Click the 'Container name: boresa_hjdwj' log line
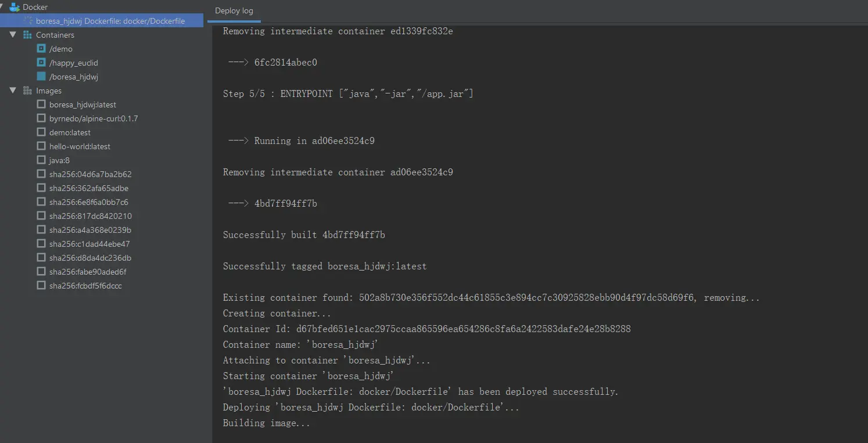This screenshot has width=868, height=443. [301, 344]
